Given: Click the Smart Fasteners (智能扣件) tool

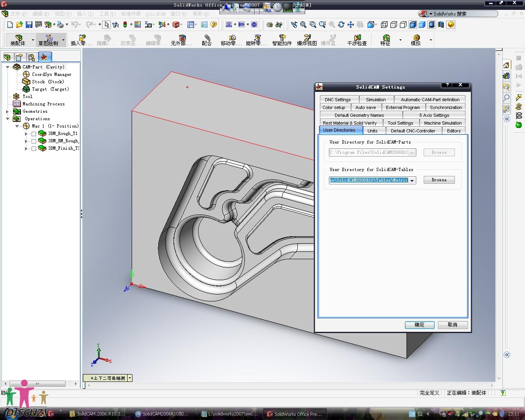Looking at the screenshot, I should pyautogui.click(x=282, y=40).
